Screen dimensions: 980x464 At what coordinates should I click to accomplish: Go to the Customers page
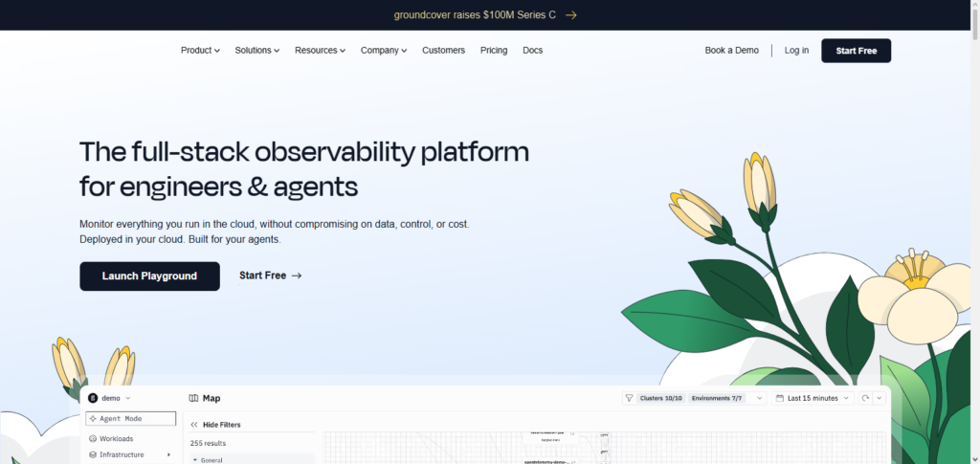tap(443, 51)
